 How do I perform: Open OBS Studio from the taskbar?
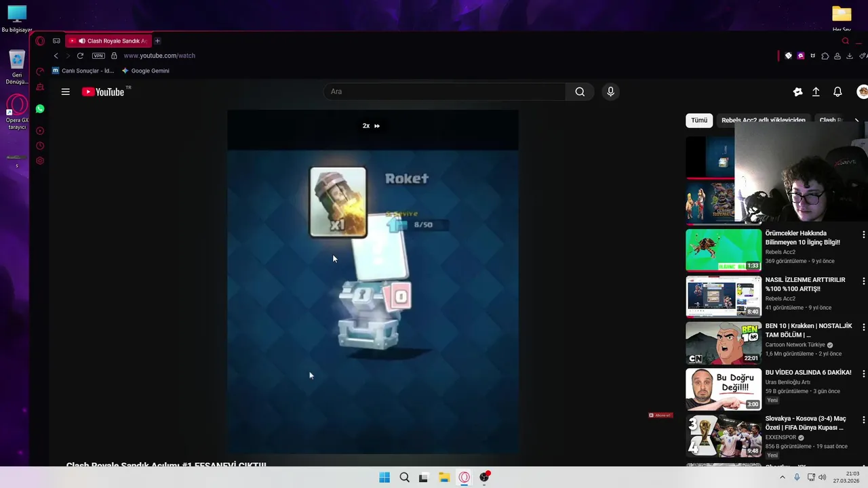tap(484, 477)
